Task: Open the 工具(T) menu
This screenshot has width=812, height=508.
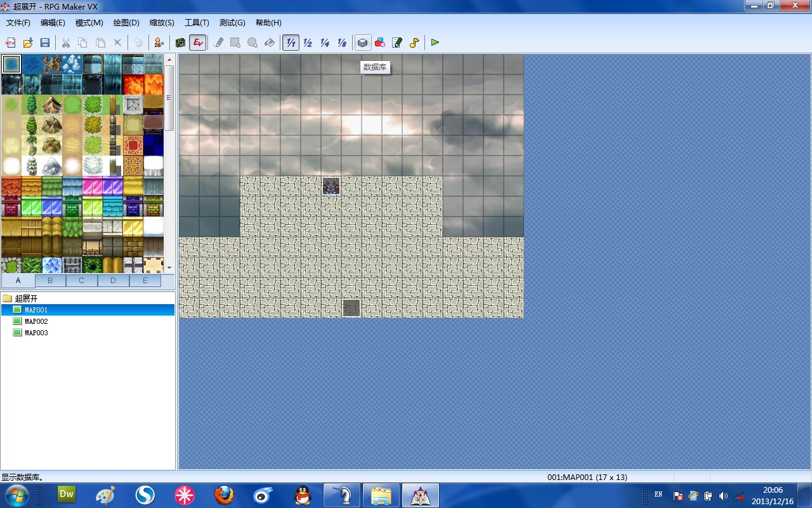Action: (x=197, y=23)
